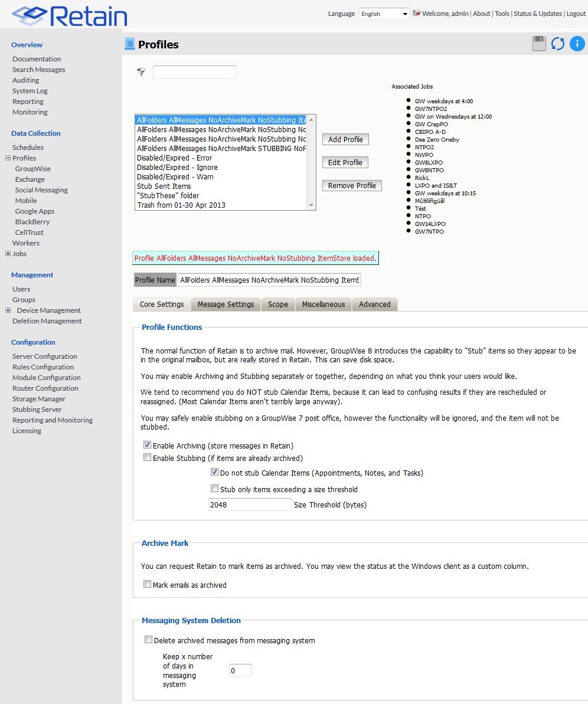The image size is (588, 704).
Task: Switch to the Message Settings tab
Action: point(226,304)
